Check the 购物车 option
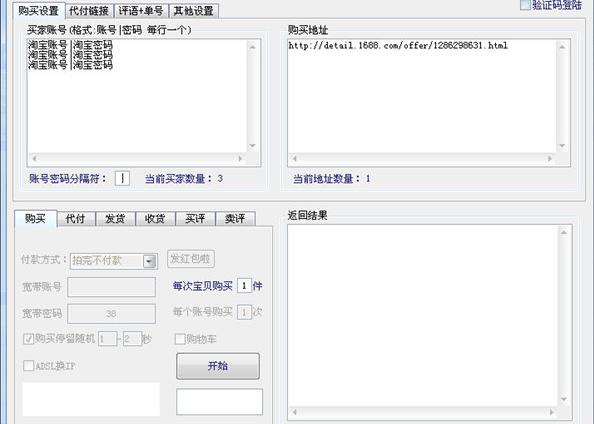Screen dimensions: 594x424 [180, 339]
